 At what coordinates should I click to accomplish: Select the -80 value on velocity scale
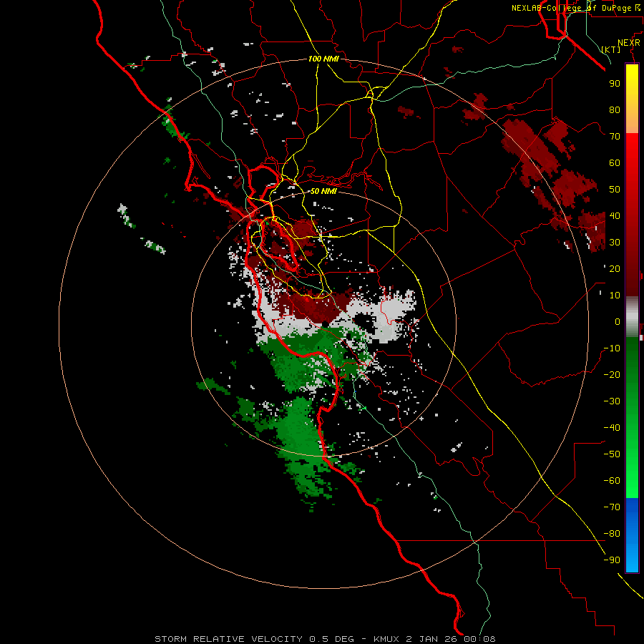(612, 534)
